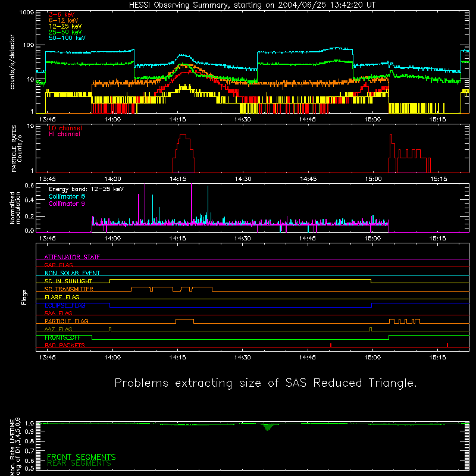Screen dimensions: 476x476
Task: Click the GAP FLAG label
Action: click(58, 265)
